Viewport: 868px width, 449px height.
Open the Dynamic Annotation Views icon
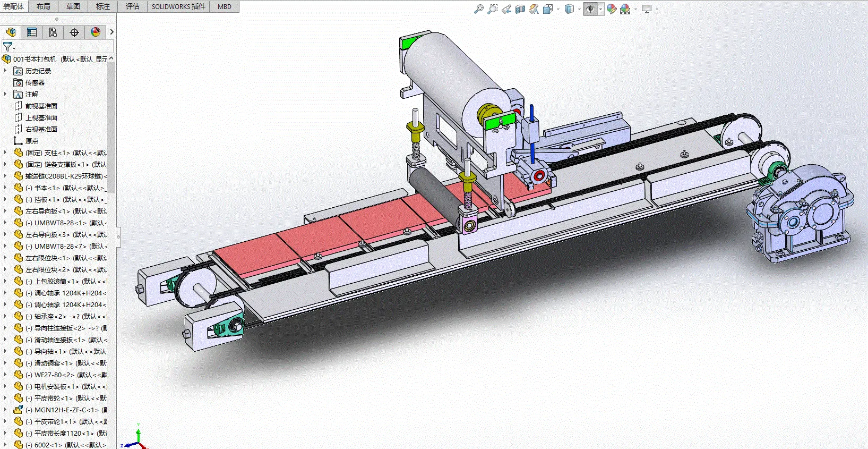(x=534, y=9)
